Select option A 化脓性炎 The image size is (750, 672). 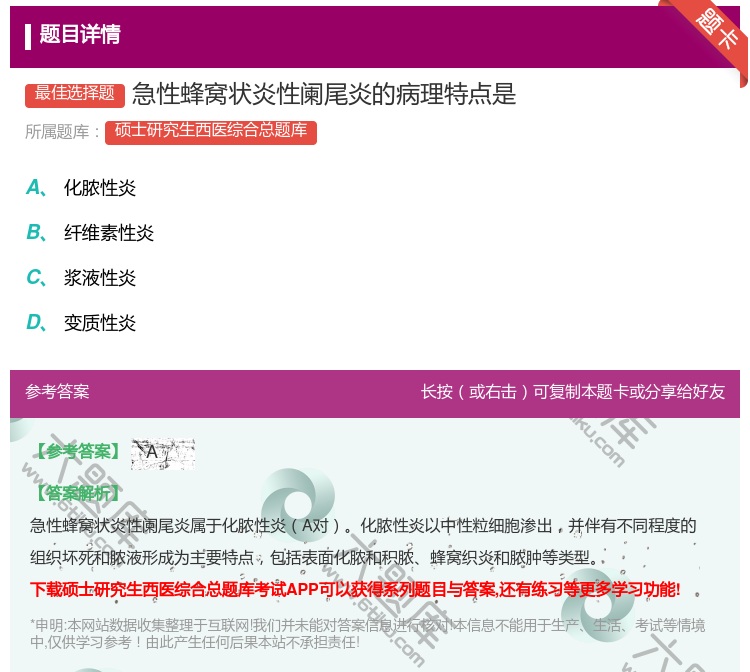point(81,188)
